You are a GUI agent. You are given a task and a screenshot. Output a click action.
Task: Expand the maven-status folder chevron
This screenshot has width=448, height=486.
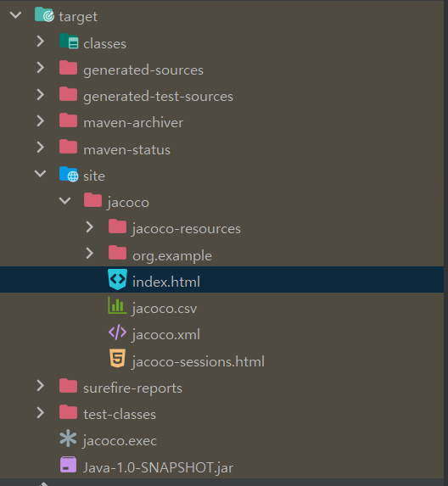(x=41, y=148)
